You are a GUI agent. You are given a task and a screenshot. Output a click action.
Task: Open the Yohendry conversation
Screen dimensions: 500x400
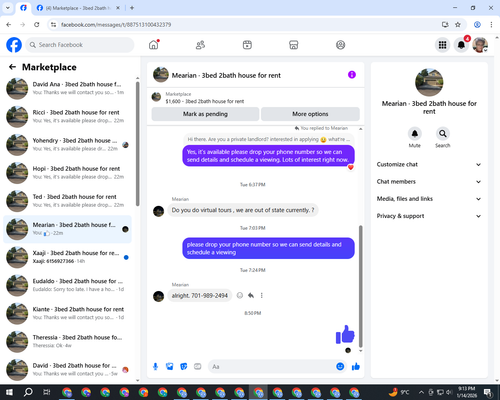coord(68,145)
